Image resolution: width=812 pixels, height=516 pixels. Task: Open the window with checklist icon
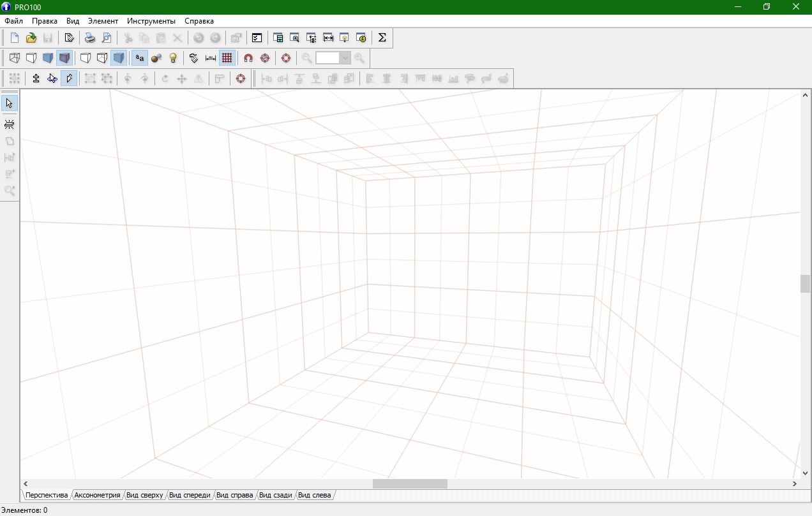pos(257,38)
